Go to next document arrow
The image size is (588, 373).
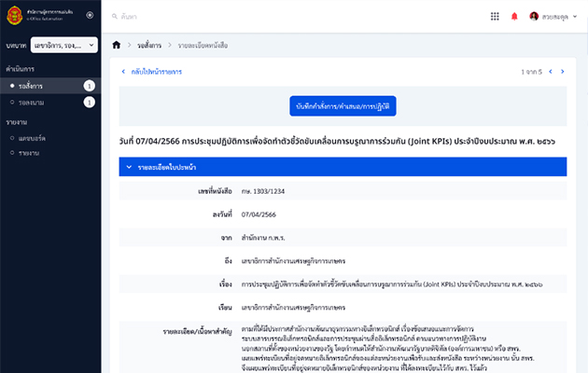coord(564,71)
